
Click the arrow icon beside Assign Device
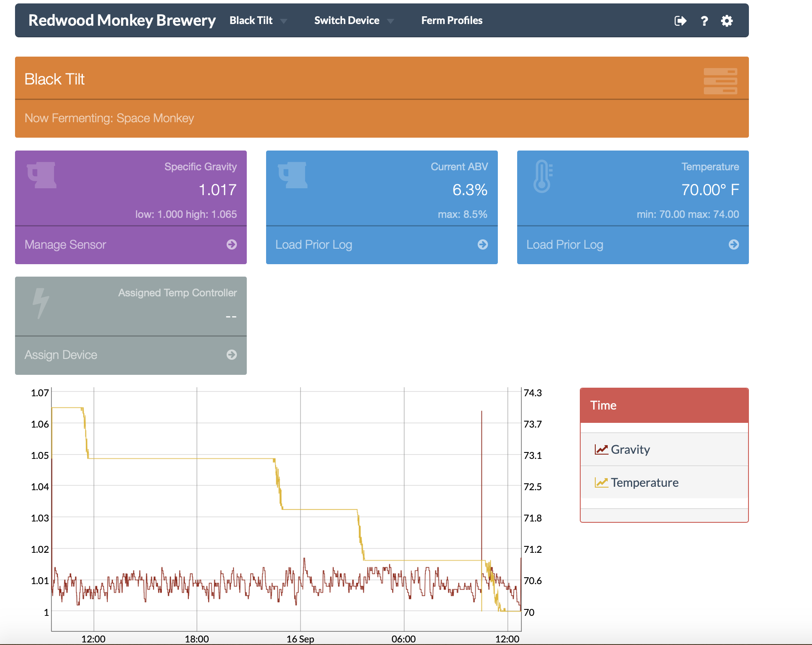[x=232, y=355]
